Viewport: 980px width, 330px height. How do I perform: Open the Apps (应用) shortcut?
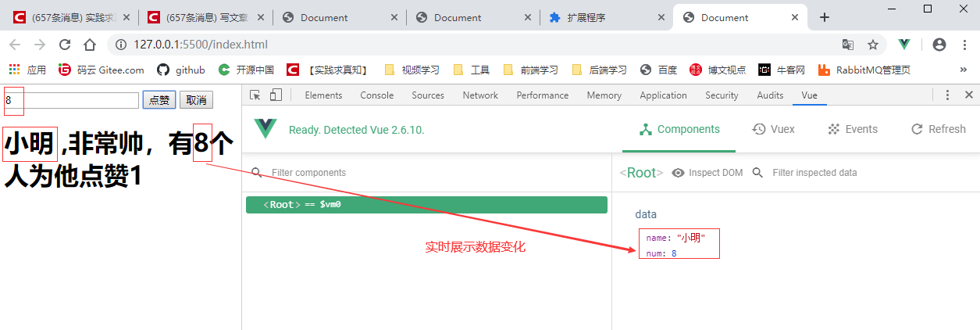pyautogui.click(x=28, y=70)
